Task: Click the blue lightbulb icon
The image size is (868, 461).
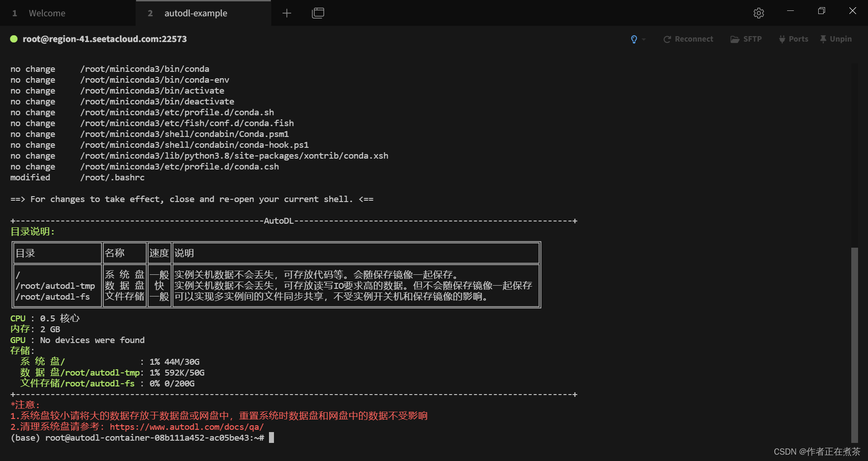Action: (634, 39)
